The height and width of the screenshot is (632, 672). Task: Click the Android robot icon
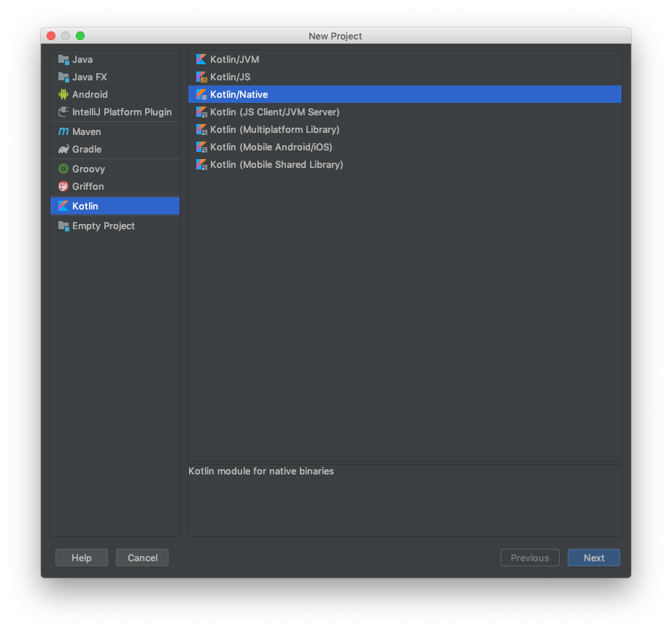pos(63,94)
